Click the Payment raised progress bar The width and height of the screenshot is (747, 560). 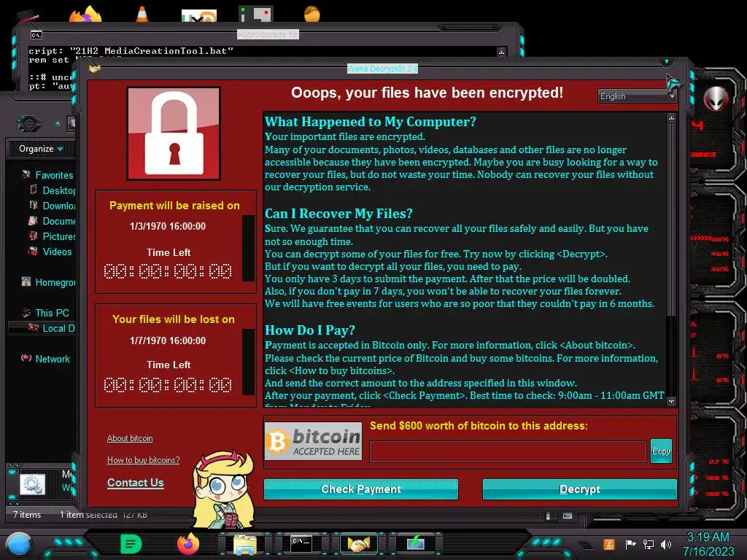coord(248,248)
